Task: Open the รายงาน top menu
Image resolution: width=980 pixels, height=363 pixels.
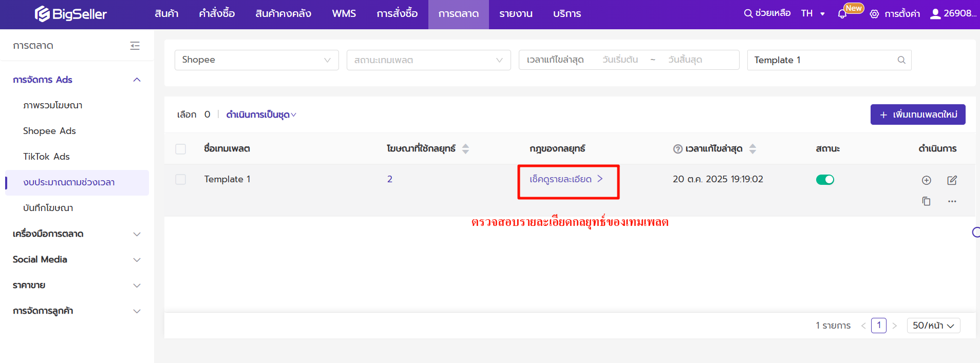Action: [x=516, y=14]
